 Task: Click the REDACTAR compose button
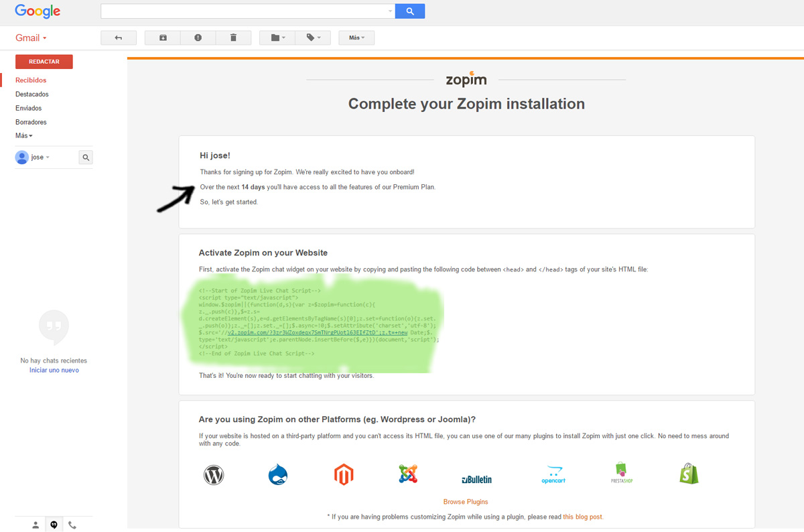click(x=44, y=62)
